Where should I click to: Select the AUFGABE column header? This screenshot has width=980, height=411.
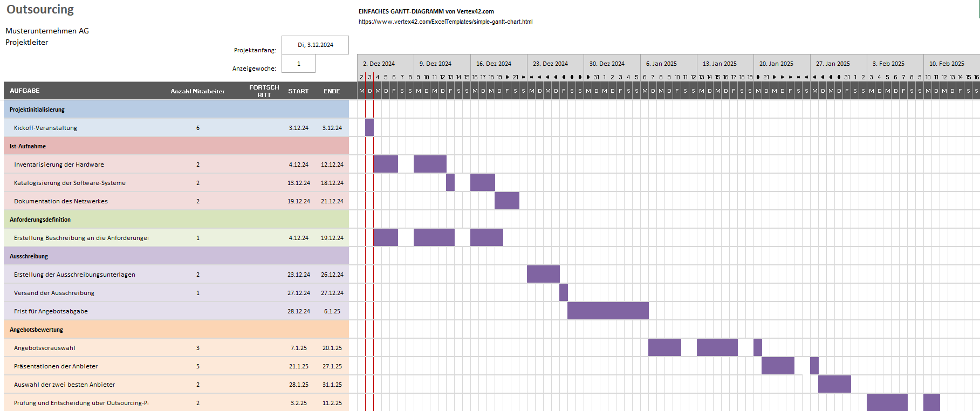click(25, 91)
